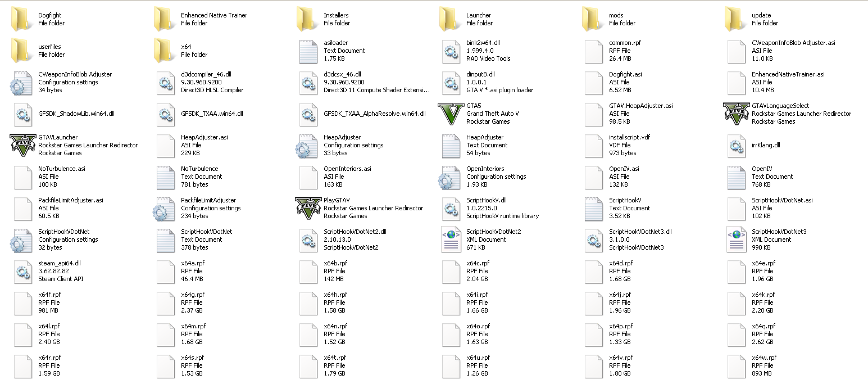Viewport: 868px width, 384px height.
Task: Click the dinput8.dll file icon
Action: click(451, 82)
